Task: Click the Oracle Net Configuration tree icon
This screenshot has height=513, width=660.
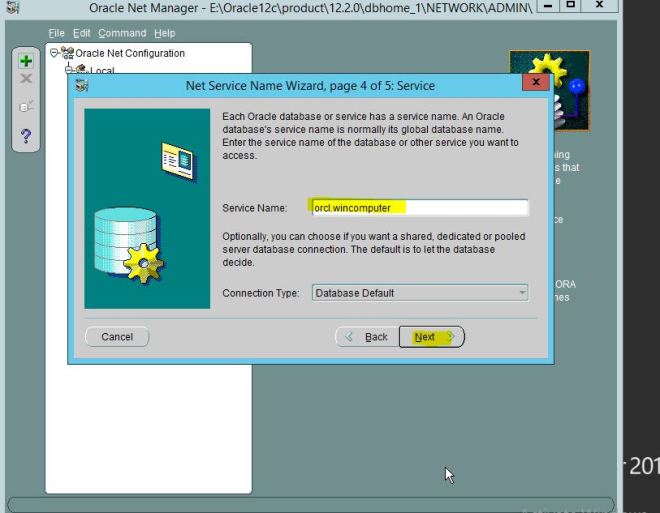Action: coord(69,54)
